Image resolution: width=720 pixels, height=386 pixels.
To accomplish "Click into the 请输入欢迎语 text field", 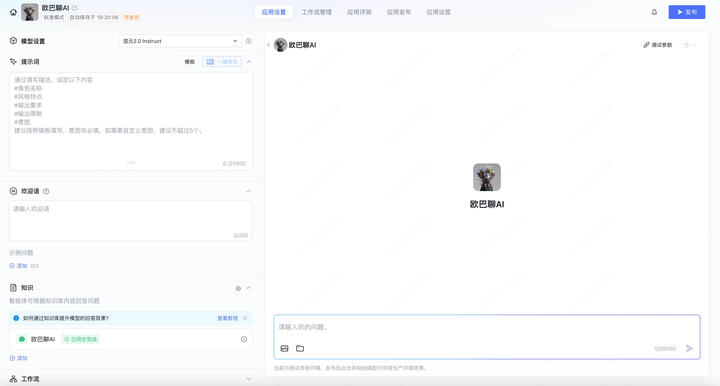I will [130, 221].
